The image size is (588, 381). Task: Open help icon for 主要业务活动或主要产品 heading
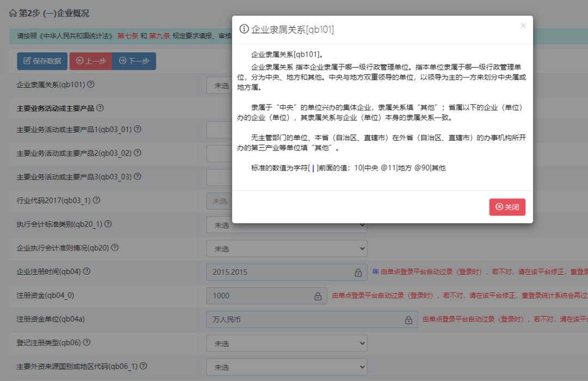[100, 108]
